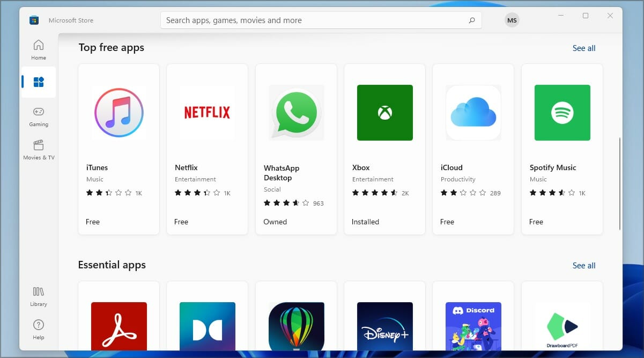Click the "Essential apps" heading
644x358 pixels.
[112, 265]
